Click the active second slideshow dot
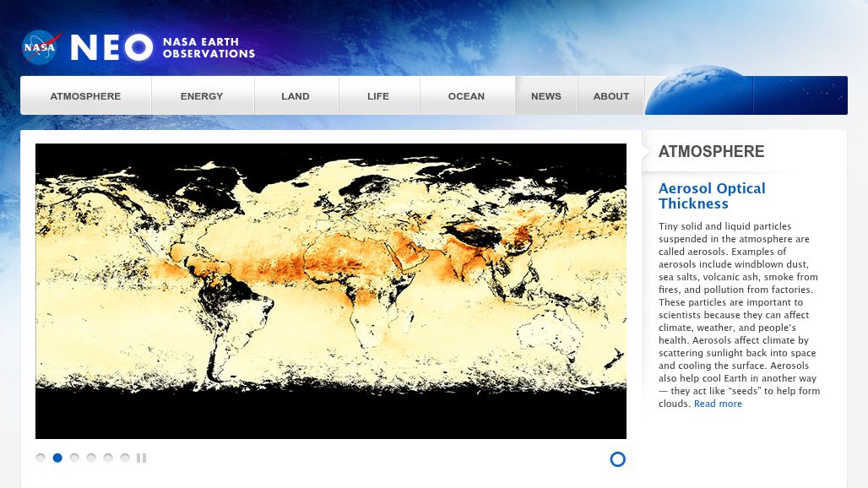Image resolution: width=868 pixels, height=488 pixels. [x=57, y=458]
